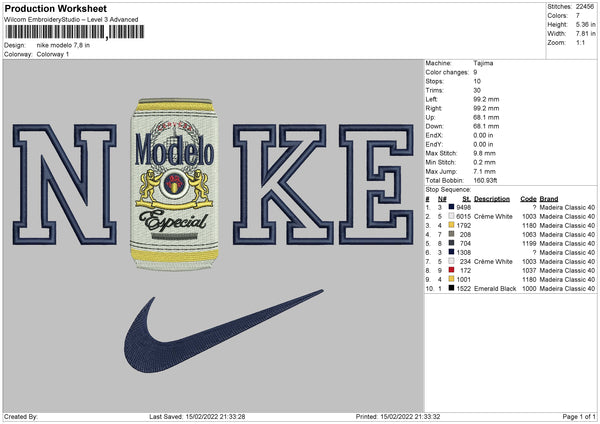The width and height of the screenshot is (600, 424).
Task: Click 'Wilcom EmbroideryStudio – Level 3 Advanced' text
Action: pyautogui.click(x=71, y=20)
